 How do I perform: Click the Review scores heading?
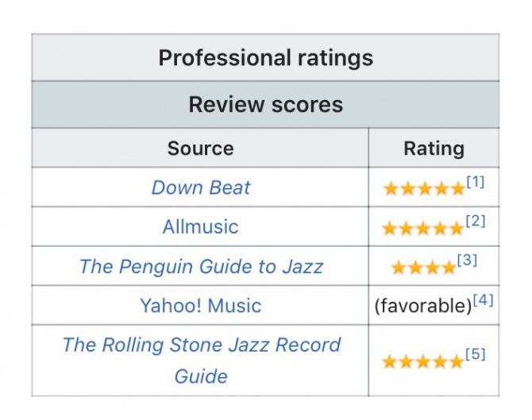pos(266,104)
